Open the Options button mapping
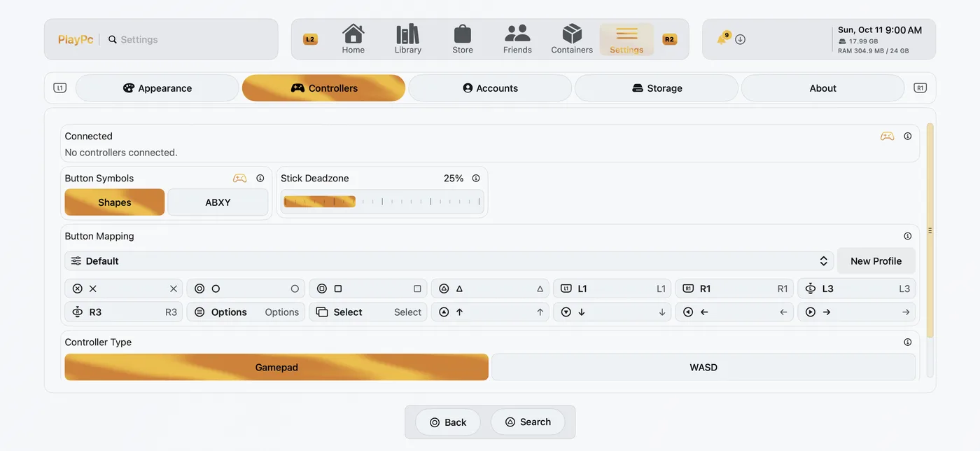 click(x=246, y=312)
